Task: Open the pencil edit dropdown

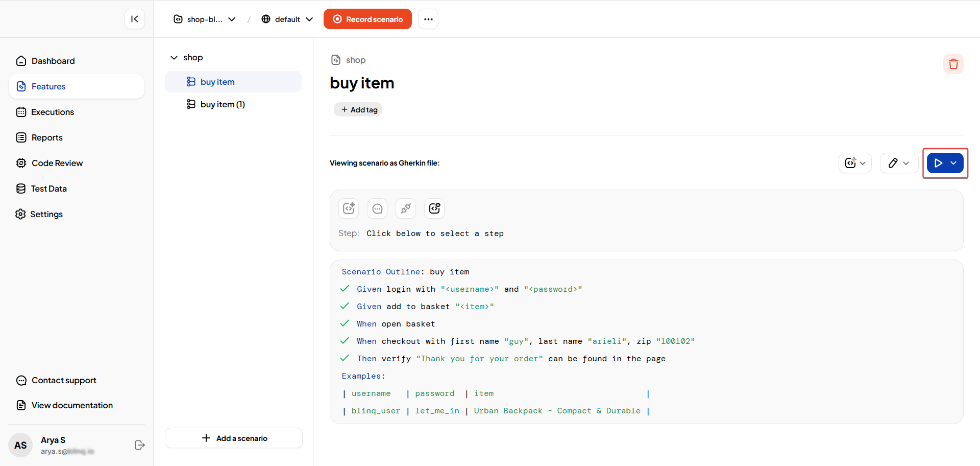Action: pos(899,163)
